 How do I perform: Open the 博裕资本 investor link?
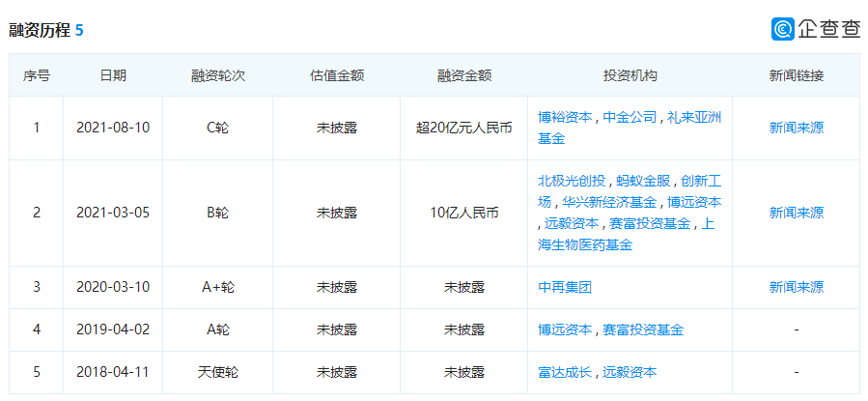[565, 118]
